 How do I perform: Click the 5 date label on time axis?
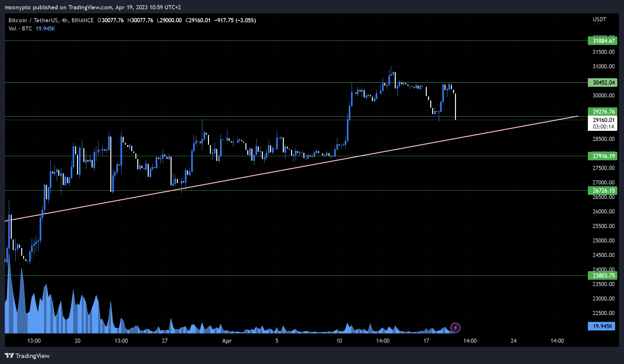[277, 341]
